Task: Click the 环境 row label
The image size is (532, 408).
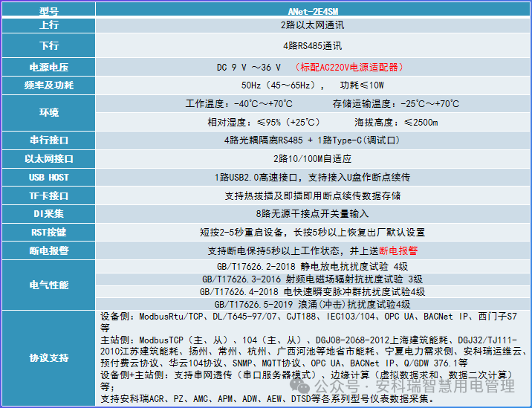Action: (x=48, y=113)
